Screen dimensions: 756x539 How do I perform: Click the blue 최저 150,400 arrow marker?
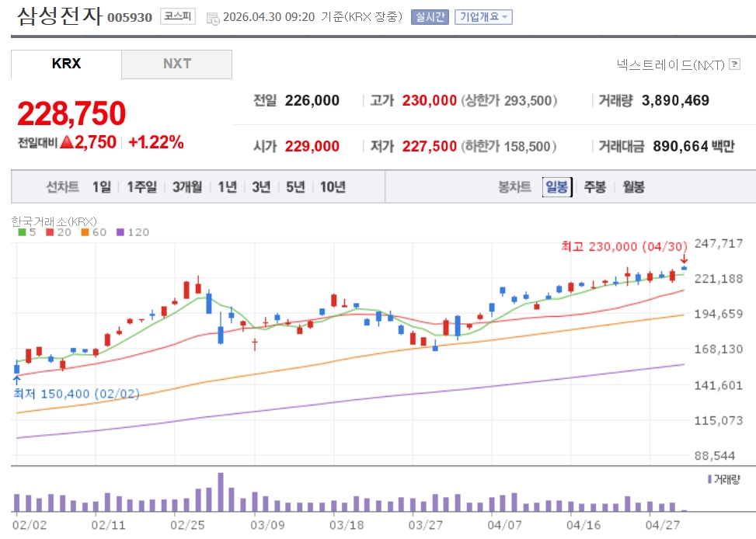pyautogui.click(x=16, y=380)
